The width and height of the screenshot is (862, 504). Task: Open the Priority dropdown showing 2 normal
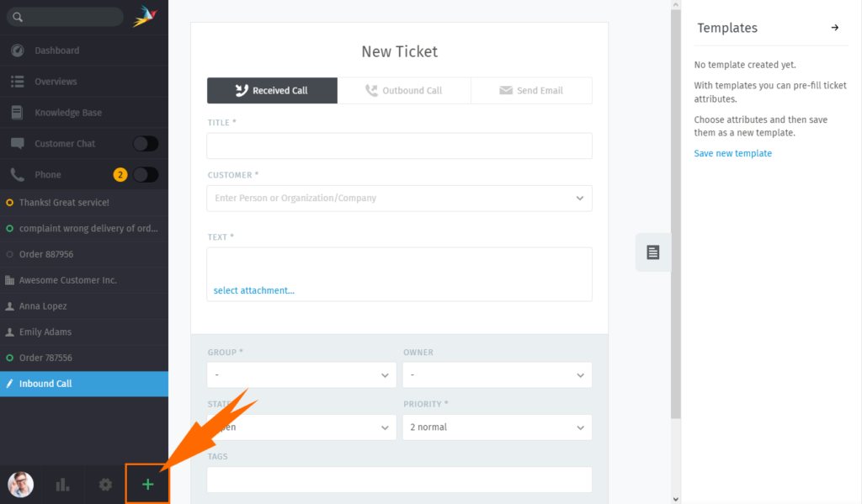pyautogui.click(x=497, y=427)
